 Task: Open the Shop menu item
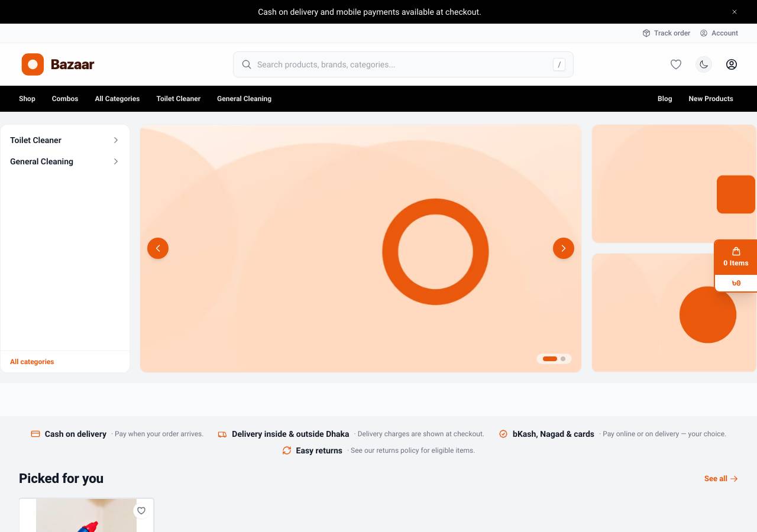coord(27,99)
